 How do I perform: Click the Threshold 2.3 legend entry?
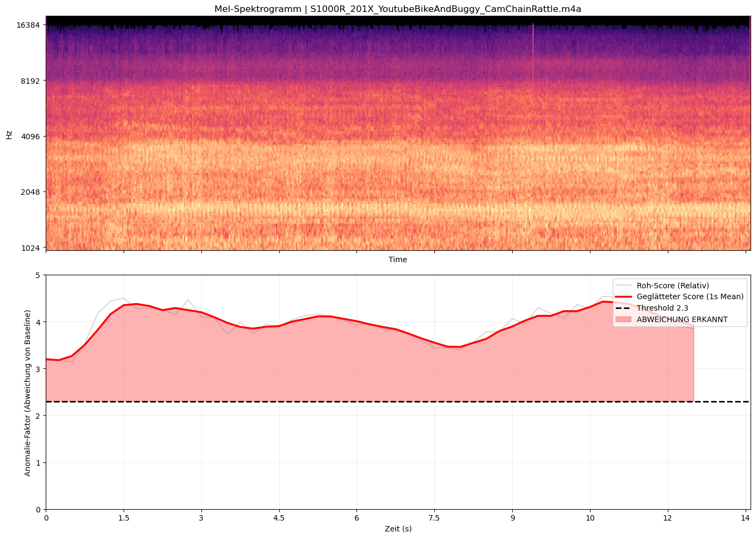[662, 308]
